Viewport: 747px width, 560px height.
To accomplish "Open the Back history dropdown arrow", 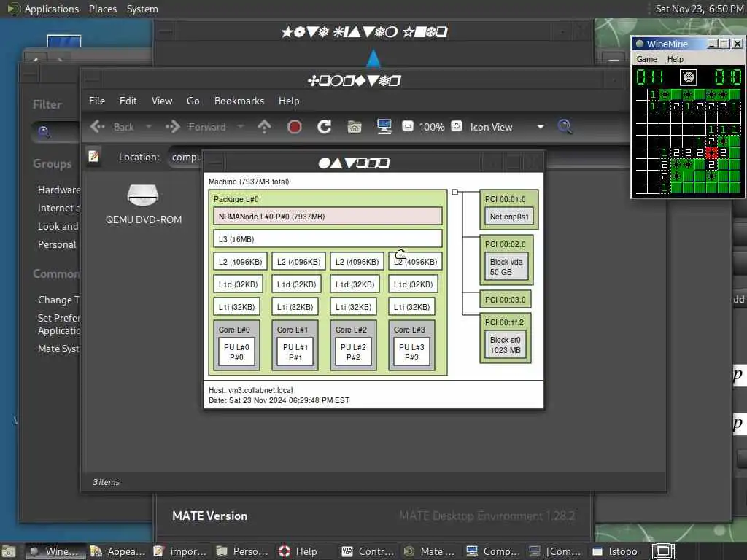I will coord(149,127).
